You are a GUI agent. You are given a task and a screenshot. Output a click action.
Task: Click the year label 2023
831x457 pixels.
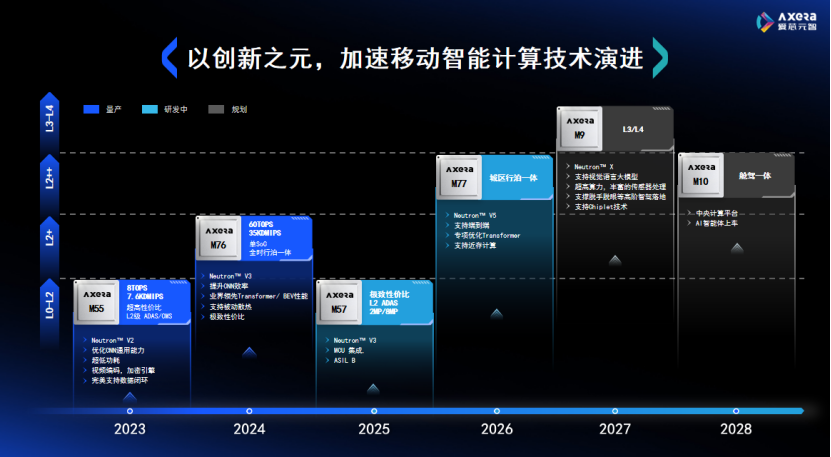130,428
